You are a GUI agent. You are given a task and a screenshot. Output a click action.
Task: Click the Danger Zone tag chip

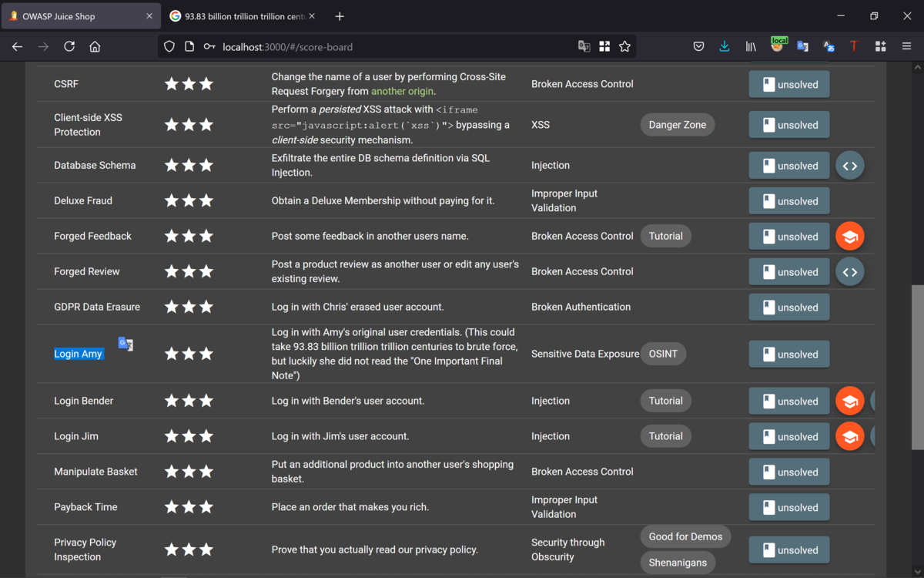678,125
